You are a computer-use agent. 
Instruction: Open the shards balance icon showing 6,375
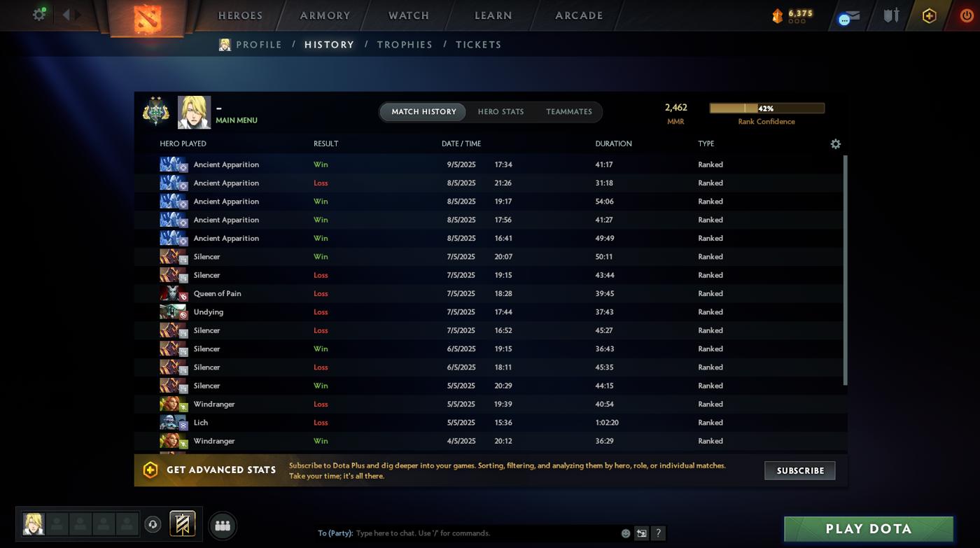[x=777, y=15]
